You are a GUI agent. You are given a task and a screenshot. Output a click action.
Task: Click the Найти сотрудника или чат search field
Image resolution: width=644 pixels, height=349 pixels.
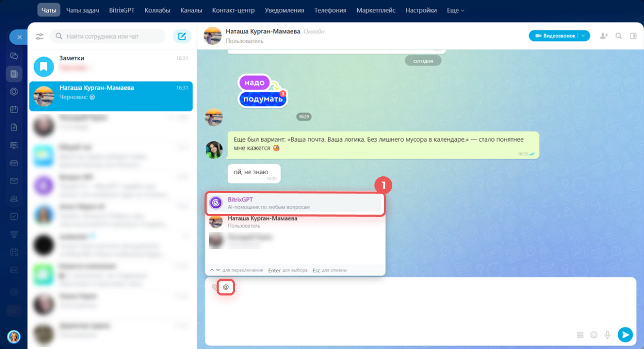[x=108, y=37]
